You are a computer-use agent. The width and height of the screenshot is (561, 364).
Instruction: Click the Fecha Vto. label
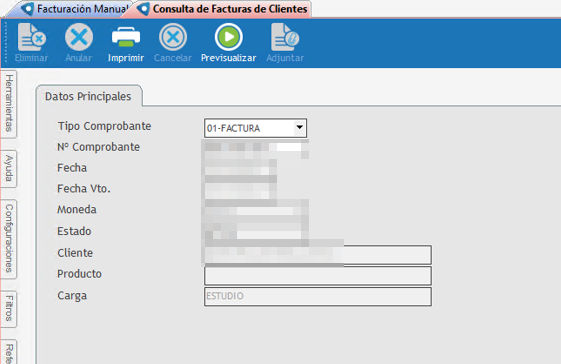pyautogui.click(x=84, y=188)
